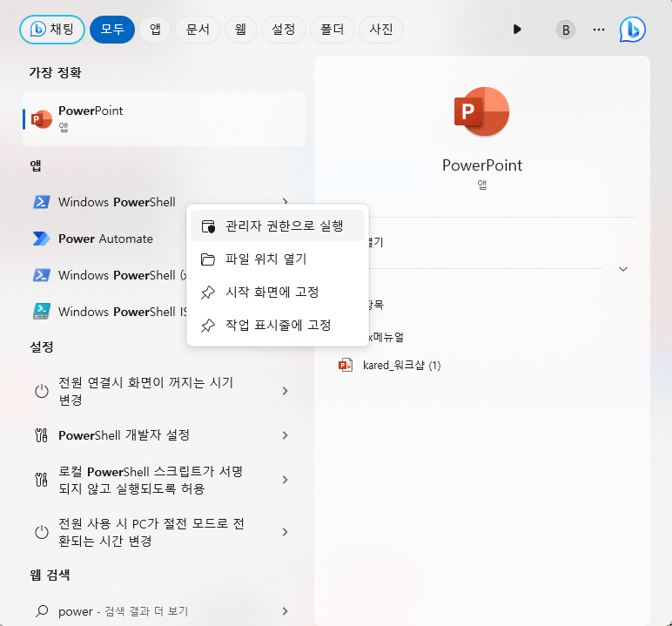Click the shield icon for run as admin
Image resolution: width=672 pixels, height=626 pixels.
[208, 226]
